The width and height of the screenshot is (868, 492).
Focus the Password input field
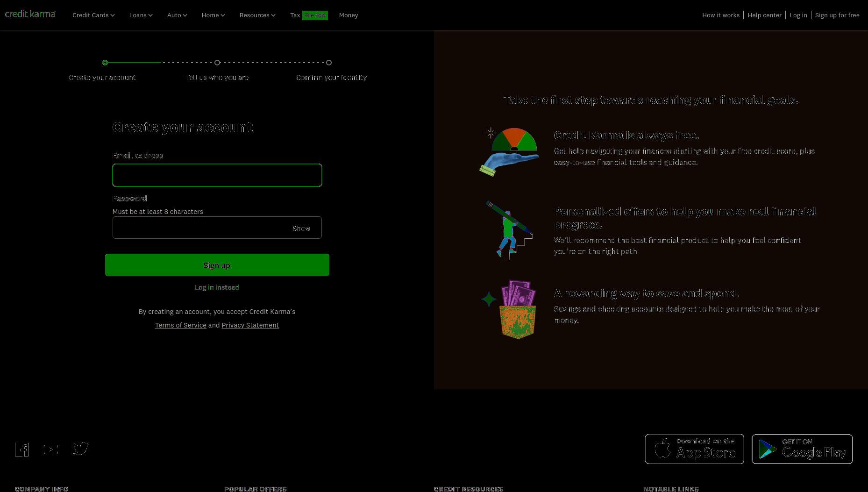[217, 228]
